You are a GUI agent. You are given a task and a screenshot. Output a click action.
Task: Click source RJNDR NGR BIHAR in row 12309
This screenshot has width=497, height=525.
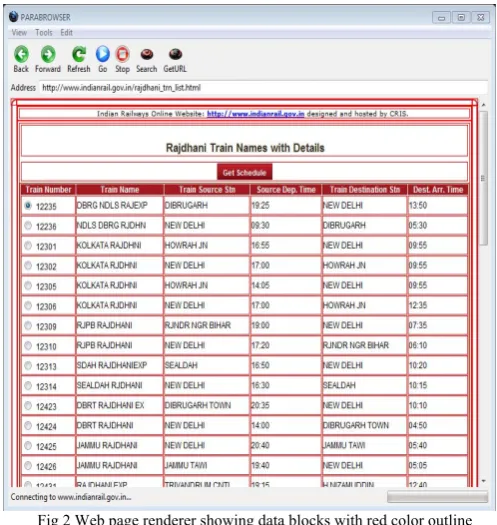click(x=207, y=325)
